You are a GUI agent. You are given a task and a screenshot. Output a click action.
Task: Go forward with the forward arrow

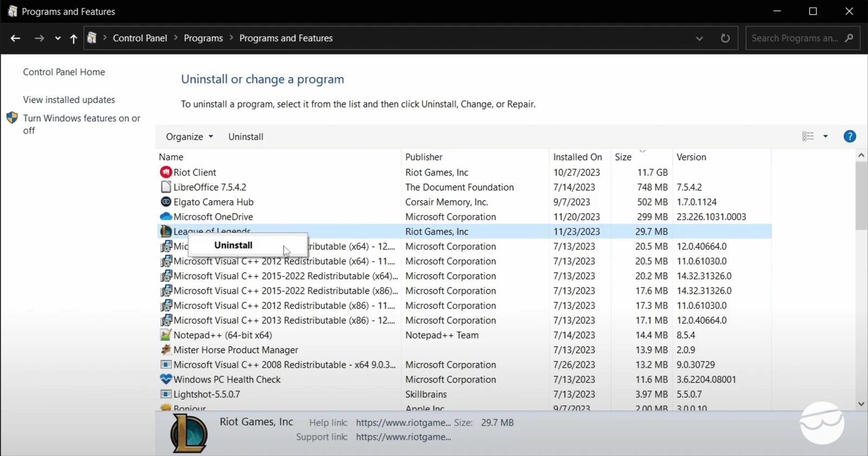39,38
